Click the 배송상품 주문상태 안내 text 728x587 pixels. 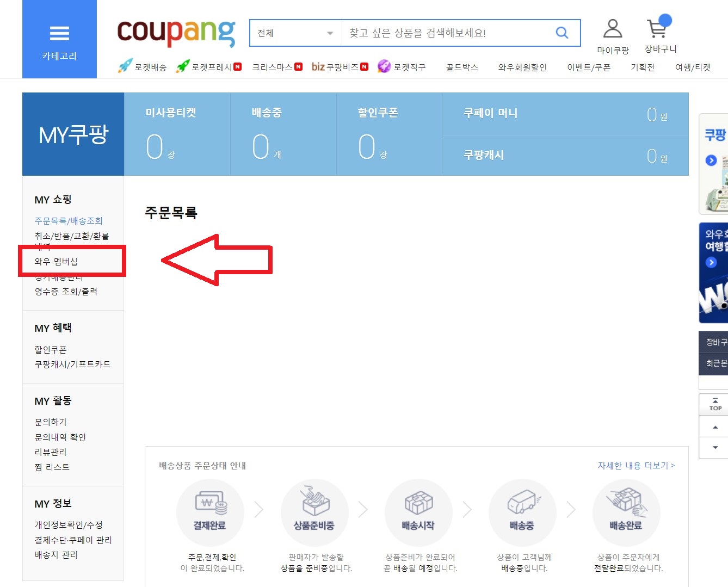tap(202, 466)
